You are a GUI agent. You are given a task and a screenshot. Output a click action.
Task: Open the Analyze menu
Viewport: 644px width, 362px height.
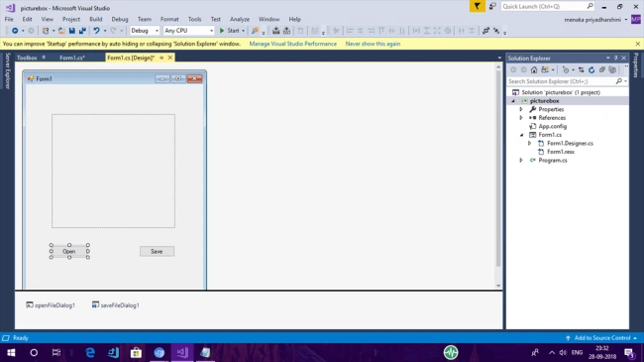click(240, 19)
